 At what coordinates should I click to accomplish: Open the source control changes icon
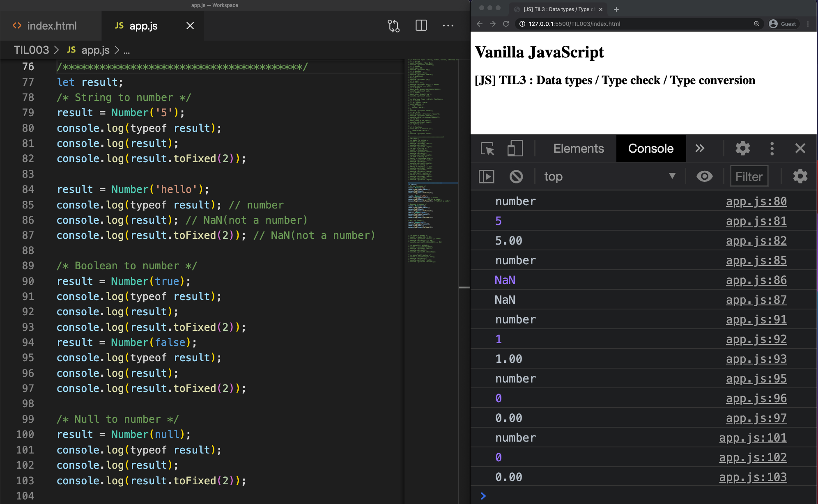tap(393, 26)
